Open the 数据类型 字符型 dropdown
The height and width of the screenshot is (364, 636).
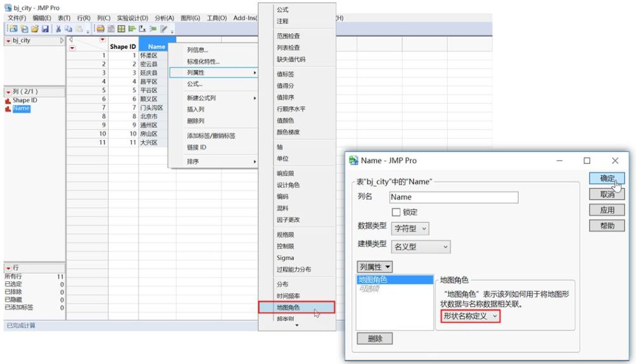pyautogui.click(x=410, y=228)
